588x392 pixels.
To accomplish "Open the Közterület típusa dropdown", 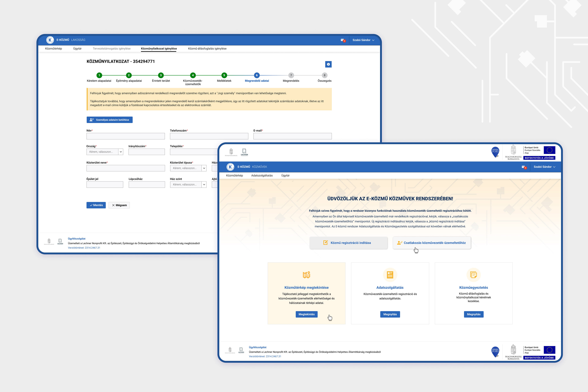I will [204, 168].
